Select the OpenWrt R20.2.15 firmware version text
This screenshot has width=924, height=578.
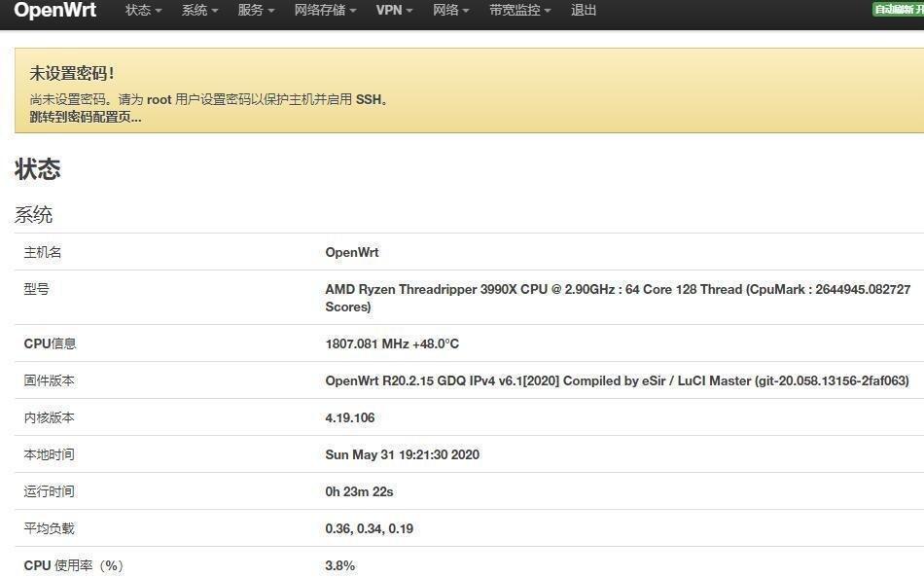[x=617, y=380]
